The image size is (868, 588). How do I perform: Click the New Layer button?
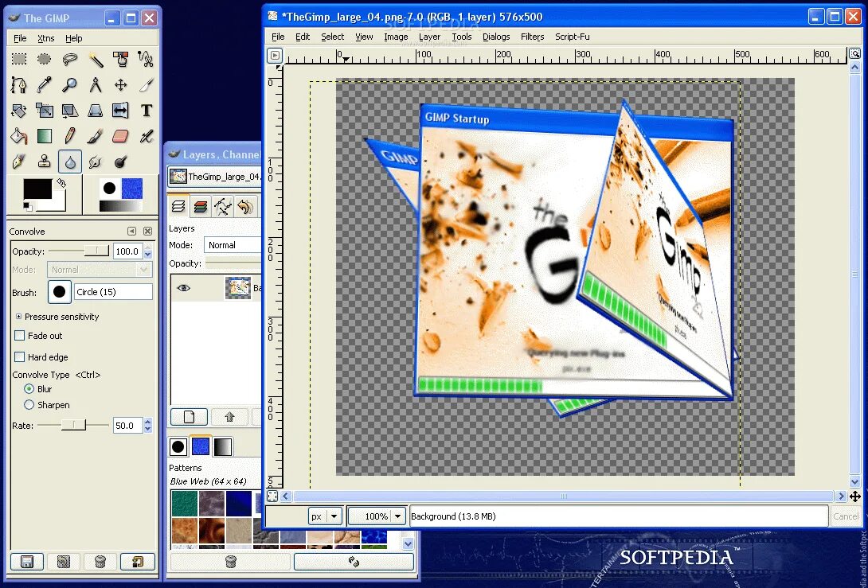(x=189, y=416)
